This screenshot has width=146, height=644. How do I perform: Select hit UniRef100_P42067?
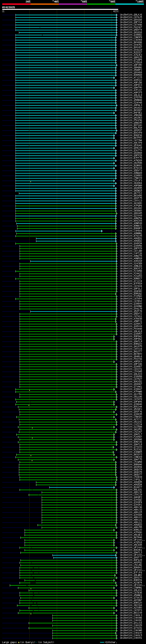(x=131, y=27)
